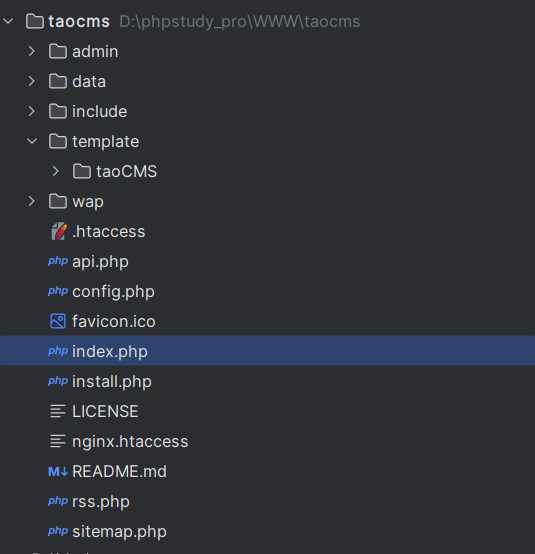Expand the wap folder arrow

(x=31, y=201)
